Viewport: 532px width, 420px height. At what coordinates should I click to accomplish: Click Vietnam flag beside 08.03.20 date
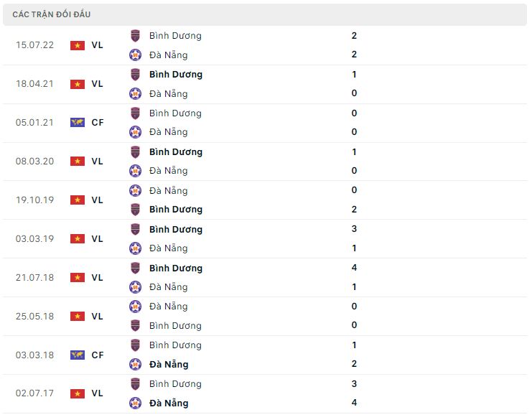(77, 162)
